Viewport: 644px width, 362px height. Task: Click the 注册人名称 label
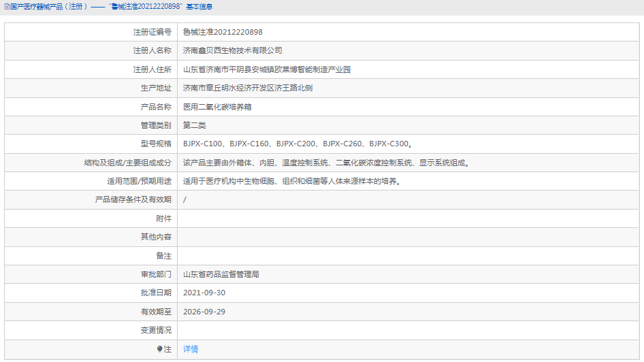pyautogui.click(x=152, y=50)
